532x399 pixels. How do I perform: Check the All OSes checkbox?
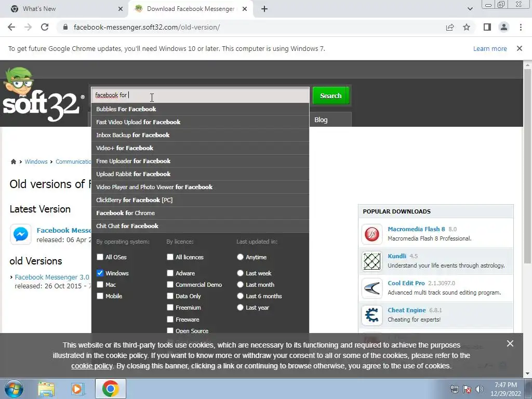point(100,257)
